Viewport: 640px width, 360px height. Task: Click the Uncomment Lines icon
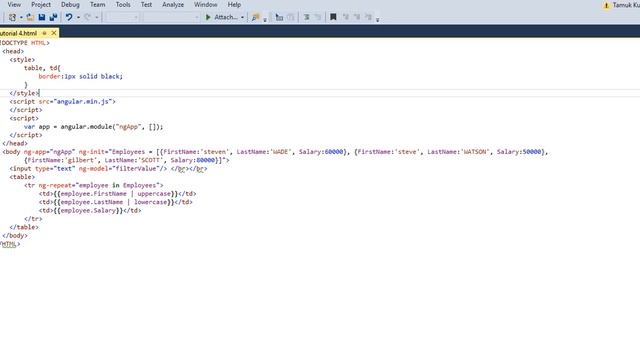tap(318, 17)
